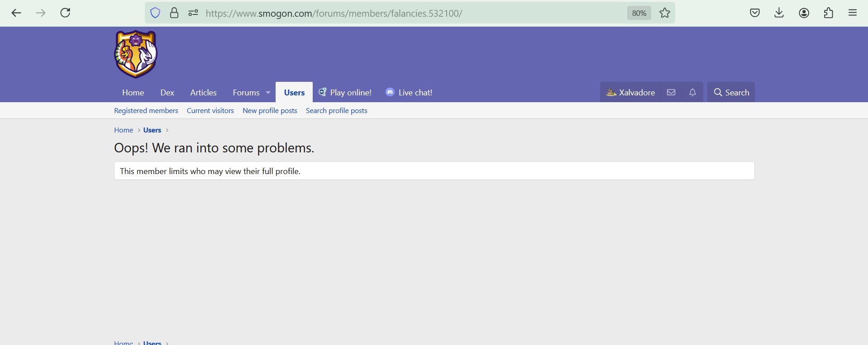This screenshot has height=345, width=868.
Task: Open New profile posts link
Action: coord(270,110)
